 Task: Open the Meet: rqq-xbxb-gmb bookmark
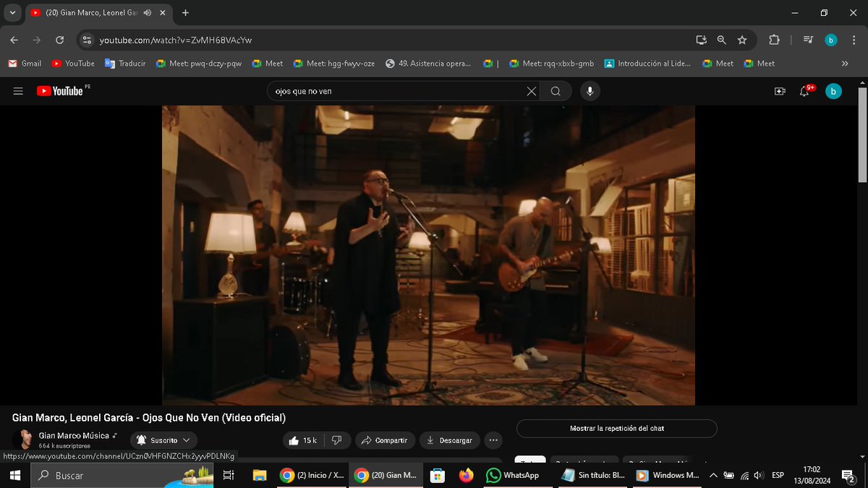click(551, 64)
